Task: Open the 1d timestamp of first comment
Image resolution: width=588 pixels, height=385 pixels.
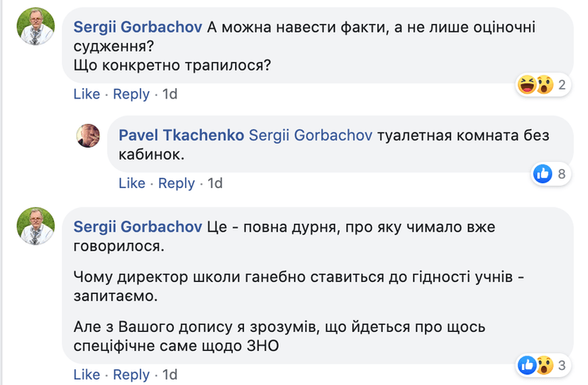Action: (170, 94)
